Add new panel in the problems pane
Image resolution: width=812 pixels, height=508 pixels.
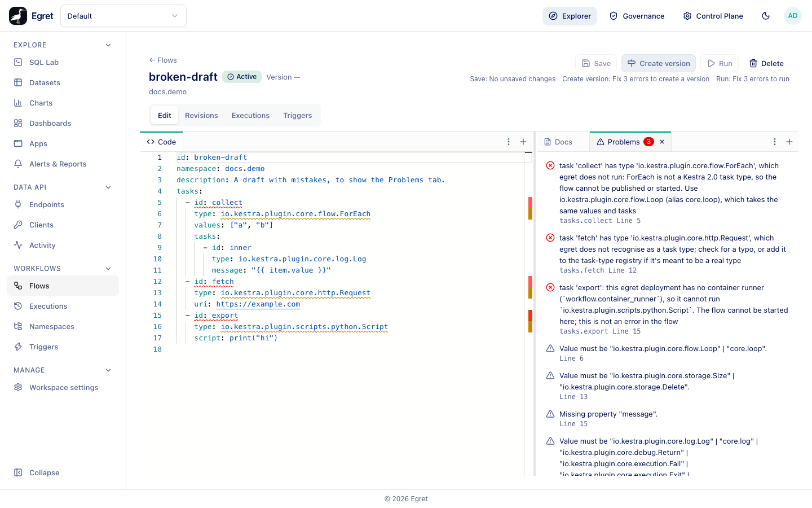click(x=789, y=142)
